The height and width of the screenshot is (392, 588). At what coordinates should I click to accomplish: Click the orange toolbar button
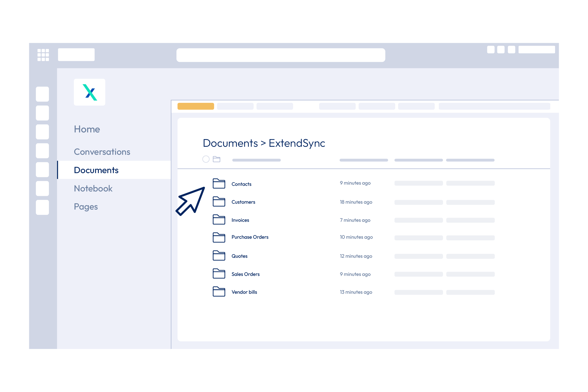195,106
